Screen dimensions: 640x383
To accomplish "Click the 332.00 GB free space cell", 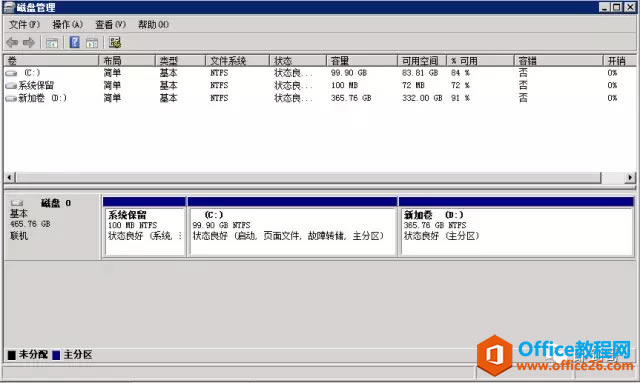I will [422, 98].
